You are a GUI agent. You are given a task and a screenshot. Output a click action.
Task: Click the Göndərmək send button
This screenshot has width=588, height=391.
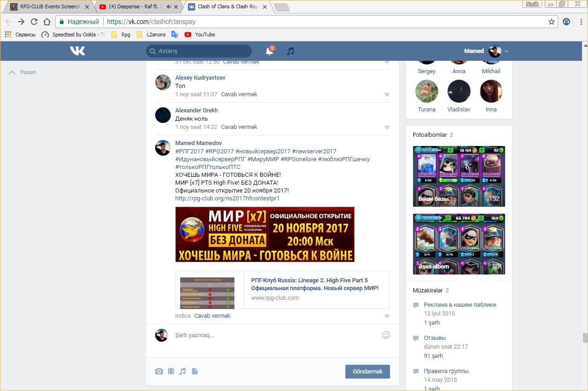(367, 372)
